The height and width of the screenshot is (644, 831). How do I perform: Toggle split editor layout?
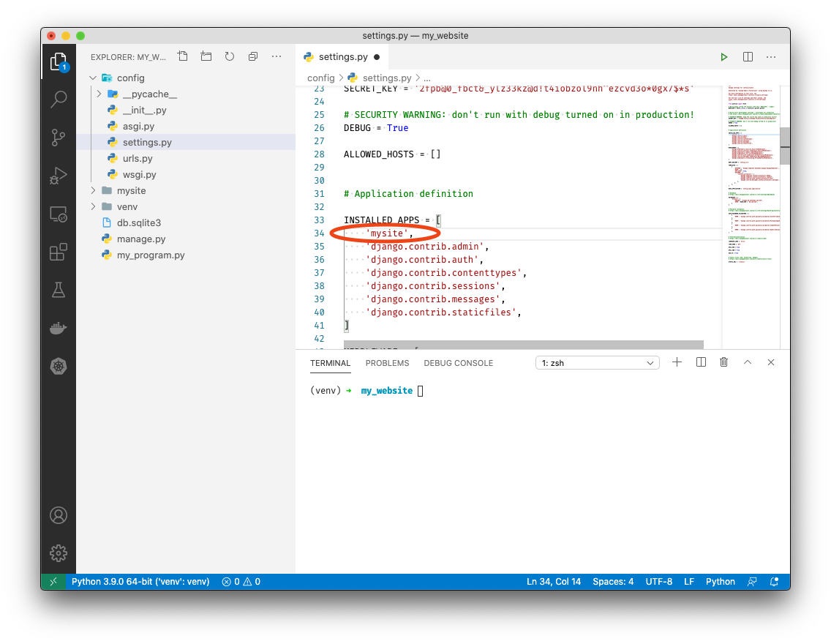click(x=748, y=57)
